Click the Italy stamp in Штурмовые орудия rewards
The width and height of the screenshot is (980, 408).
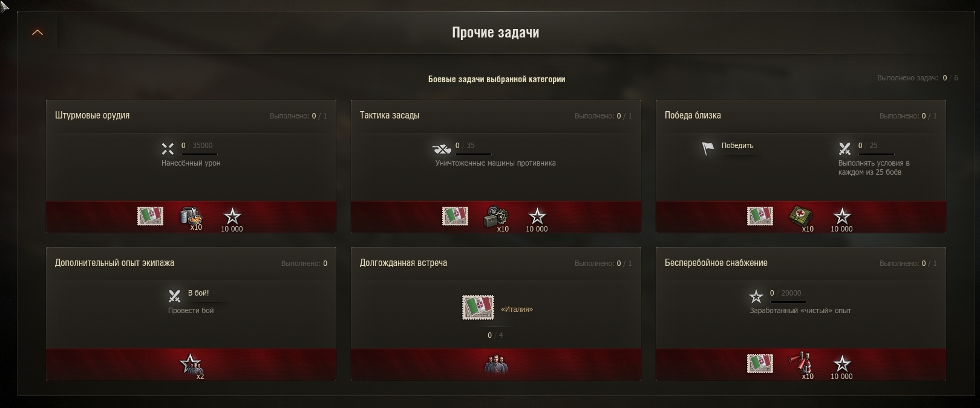pyautogui.click(x=150, y=216)
